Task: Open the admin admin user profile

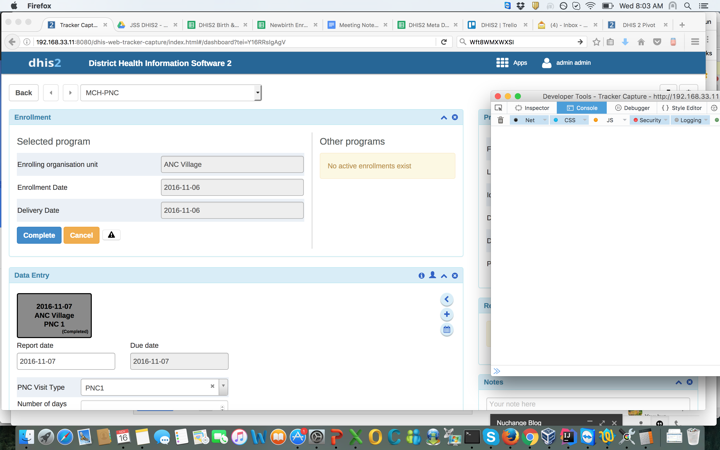Action: click(566, 63)
